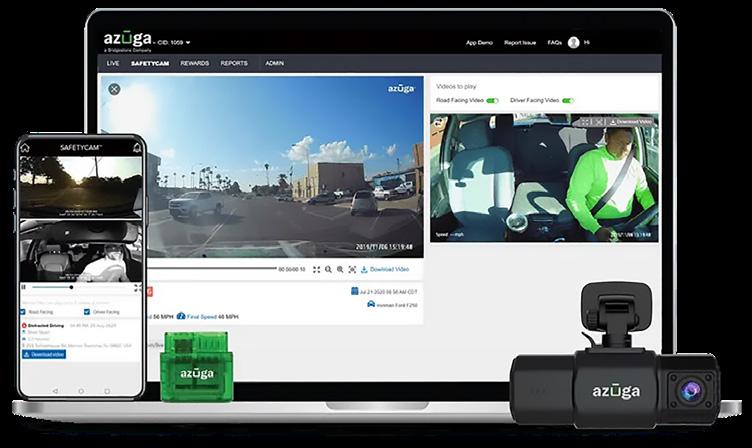This screenshot has height=448, width=752.
Task: Toggle the Road Facing Video switch
Action: pos(493,101)
